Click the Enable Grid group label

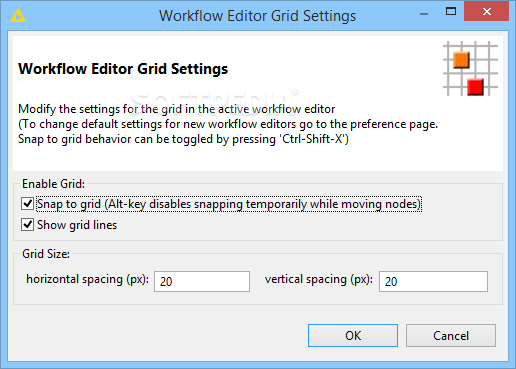pos(53,184)
